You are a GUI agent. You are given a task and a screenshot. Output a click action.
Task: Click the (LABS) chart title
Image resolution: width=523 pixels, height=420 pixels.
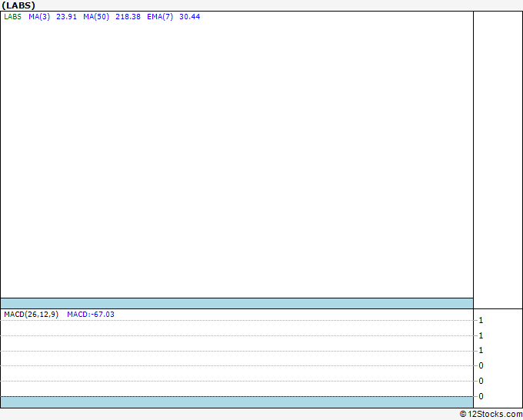click(18, 5)
